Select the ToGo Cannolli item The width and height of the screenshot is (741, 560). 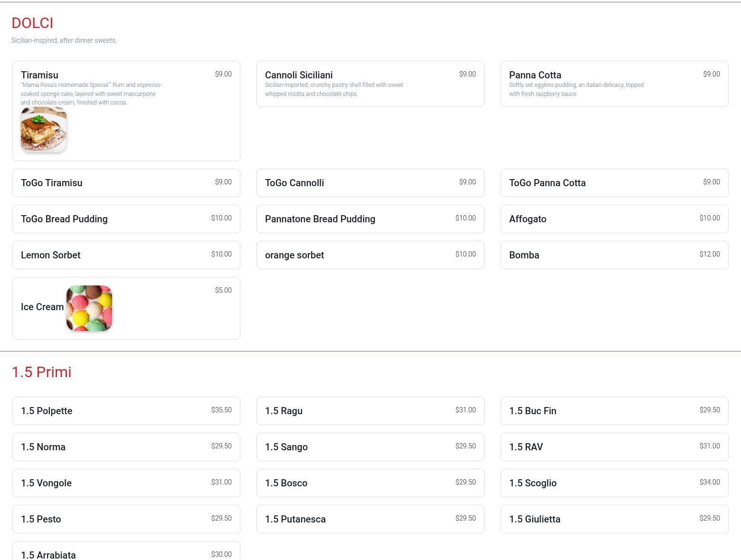(x=370, y=183)
